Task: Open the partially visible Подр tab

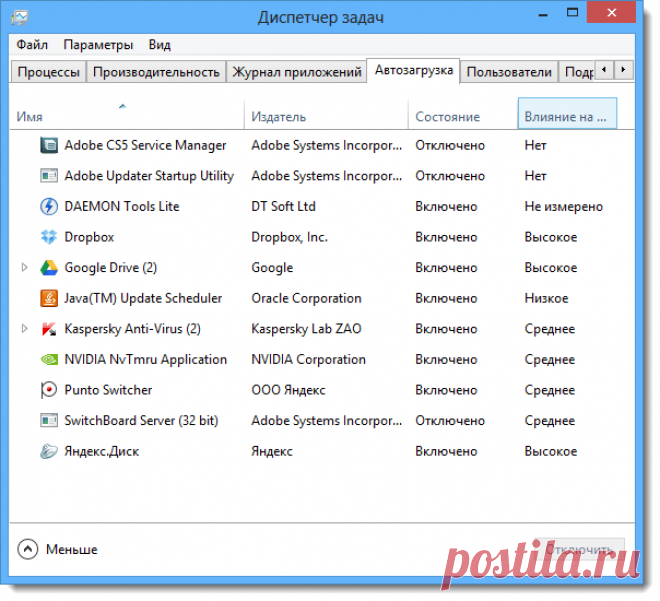Action: pyautogui.click(x=578, y=72)
